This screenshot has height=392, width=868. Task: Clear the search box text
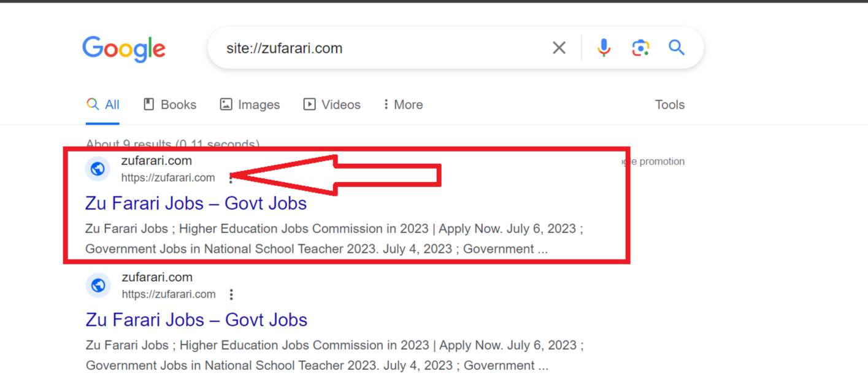click(559, 48)
